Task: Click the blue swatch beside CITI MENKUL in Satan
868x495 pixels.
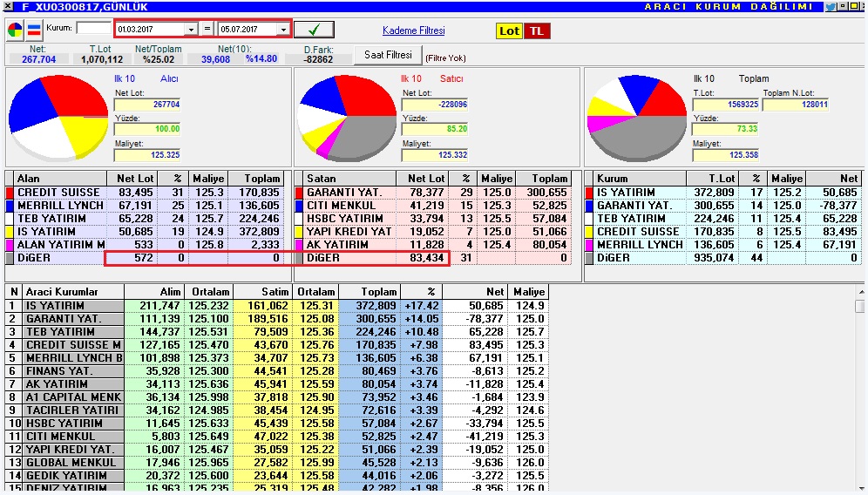Action: click(x=299, y=206)
